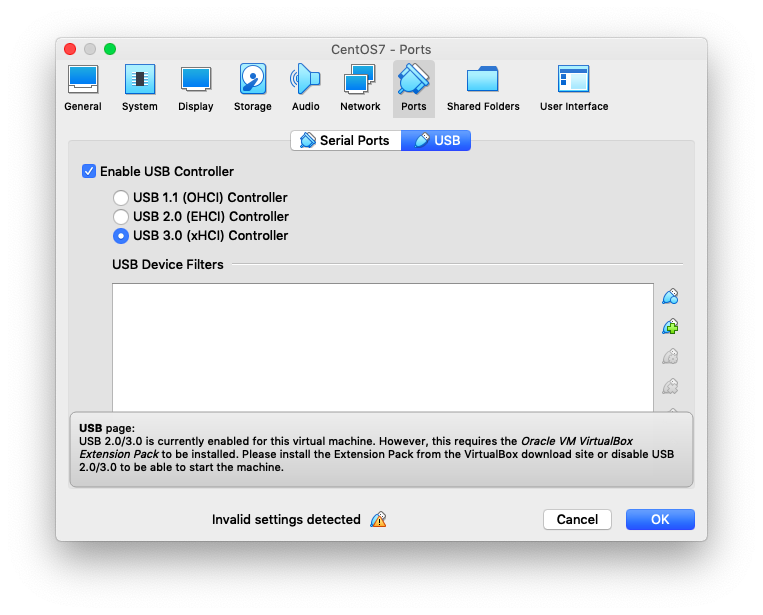Close the CentOS7 settings window
Screen dimensions: 763x615
coord(70,49)
